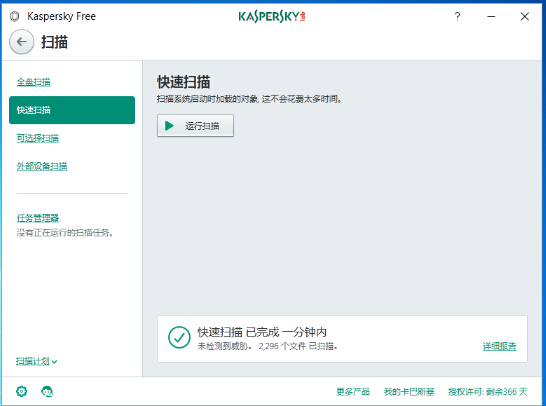Select the 快速扫描 sidebar tab
The width and height of the screenshot is (546, 406).
coord(72,110)
